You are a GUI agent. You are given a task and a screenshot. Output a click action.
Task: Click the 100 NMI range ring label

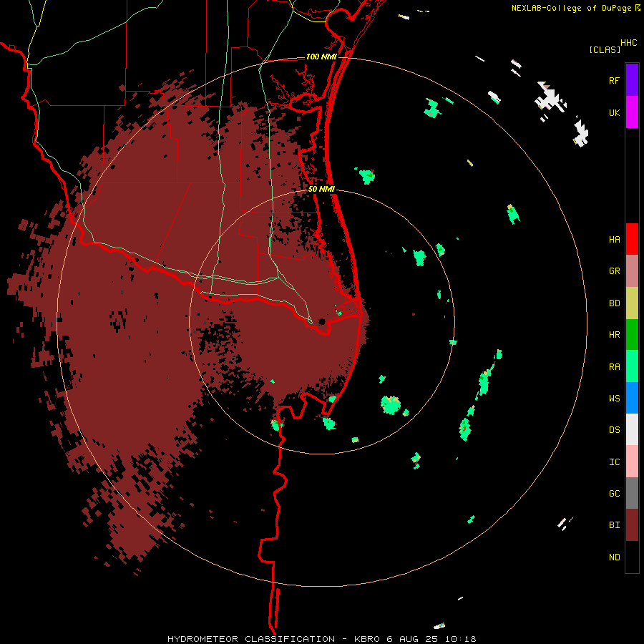click(321, 57)
